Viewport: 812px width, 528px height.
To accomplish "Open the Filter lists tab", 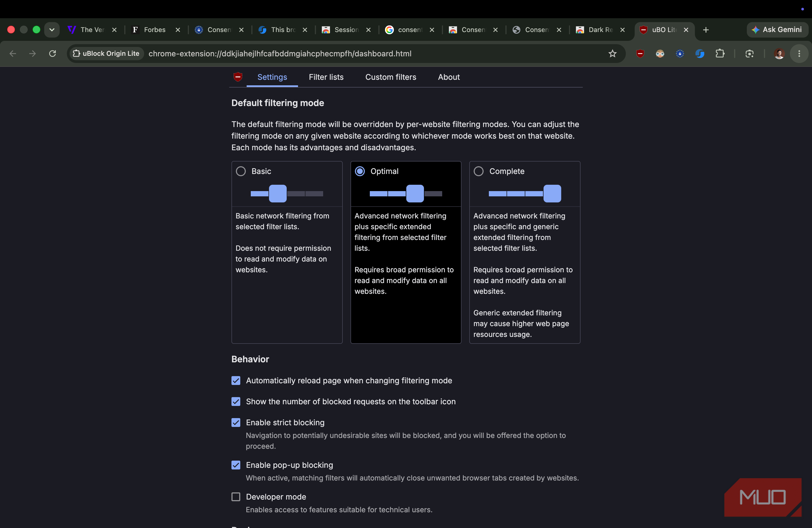I will [326, 77].
